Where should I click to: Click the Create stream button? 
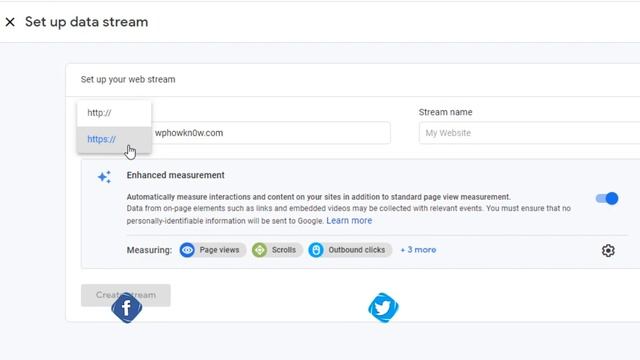(126, 295)
